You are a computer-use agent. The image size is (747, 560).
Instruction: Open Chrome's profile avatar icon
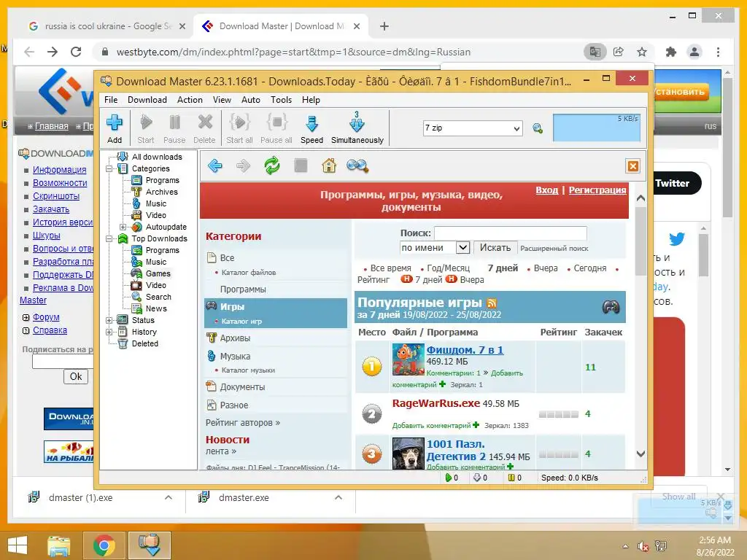coord(694,52)
